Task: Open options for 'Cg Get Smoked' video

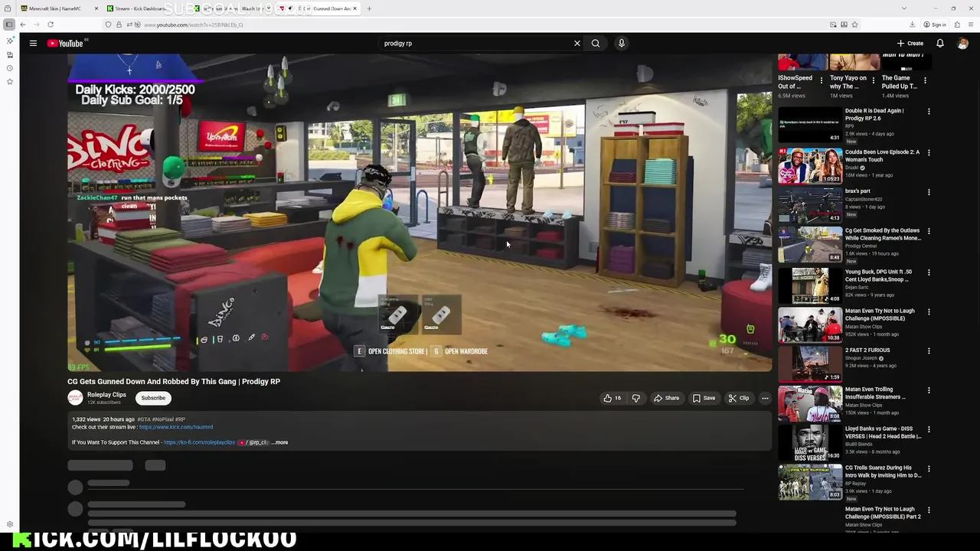Action: pyautogui.click(x=929, y=232)
